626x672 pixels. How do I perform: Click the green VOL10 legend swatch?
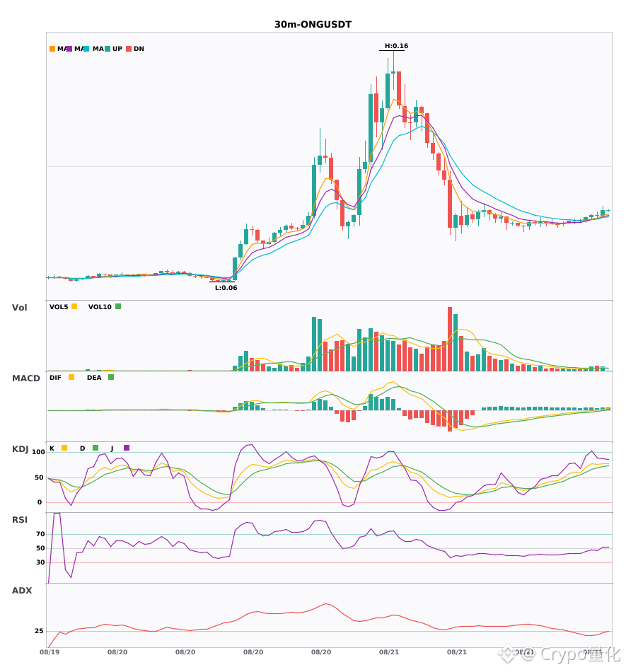pyautogui.click(x=118, y=306)
